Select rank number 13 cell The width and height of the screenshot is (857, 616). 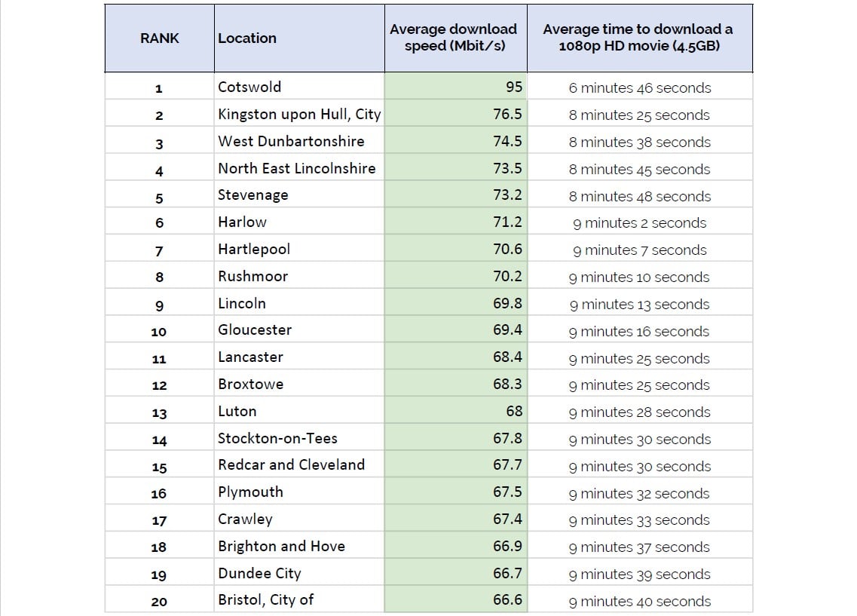[159, 413]
